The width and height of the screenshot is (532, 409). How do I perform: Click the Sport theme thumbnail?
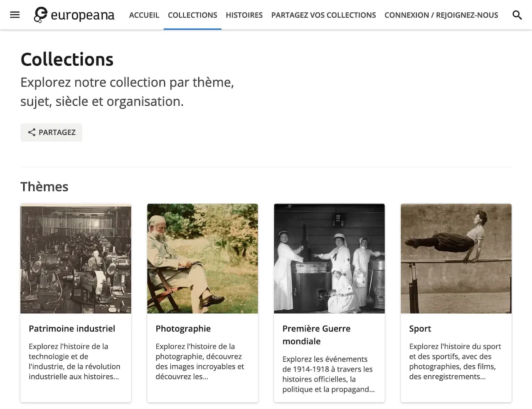(456, 258)
